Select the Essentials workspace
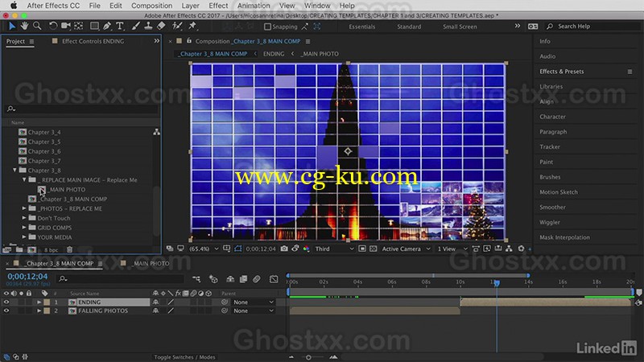This screenshot has height=362, width=644. tap(361, 27)
